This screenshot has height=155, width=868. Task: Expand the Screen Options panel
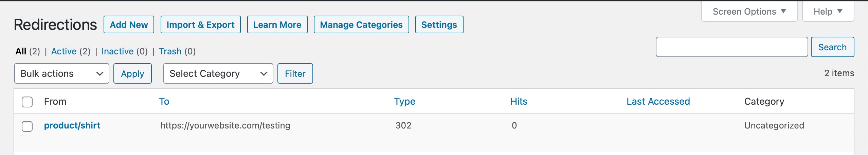coord(749,12)
